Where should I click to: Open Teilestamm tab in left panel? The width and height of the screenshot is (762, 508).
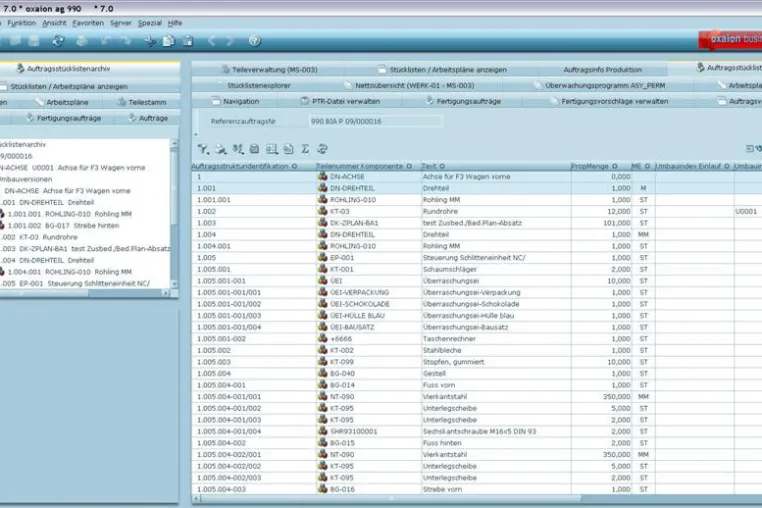coord(142,102)
